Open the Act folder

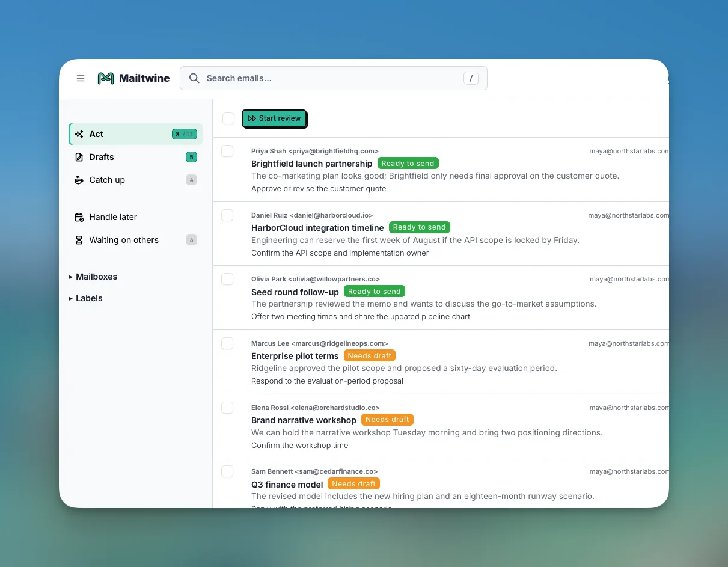135,134
